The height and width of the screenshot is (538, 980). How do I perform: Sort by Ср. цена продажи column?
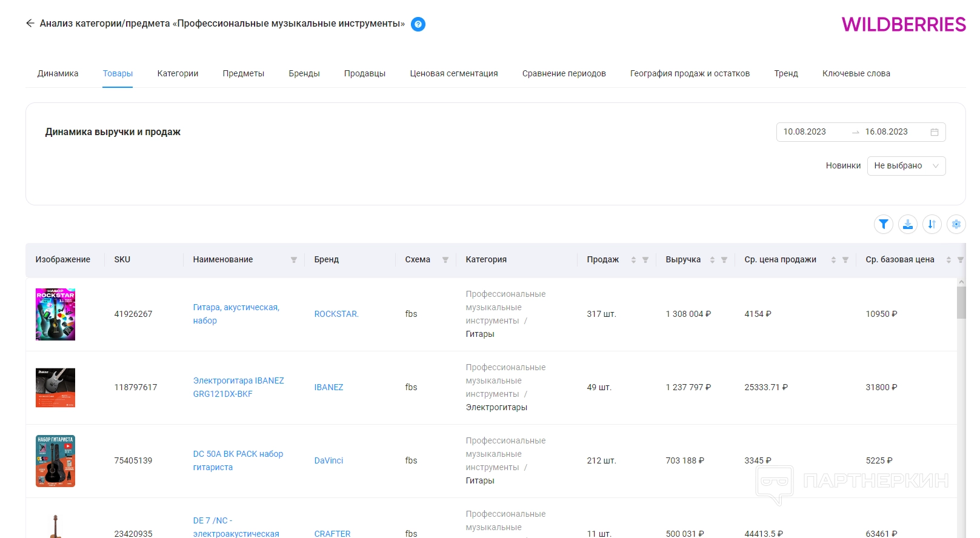click(833, 260)
